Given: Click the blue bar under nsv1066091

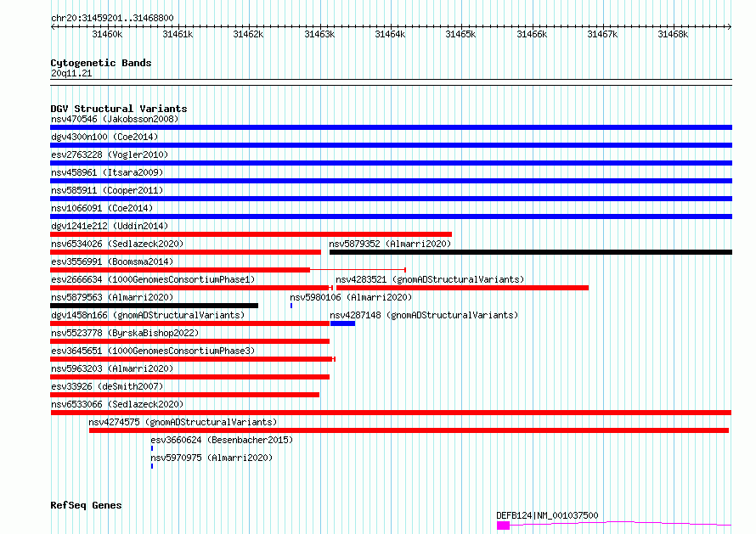Looking at the screenshot, I should point(391,216).
